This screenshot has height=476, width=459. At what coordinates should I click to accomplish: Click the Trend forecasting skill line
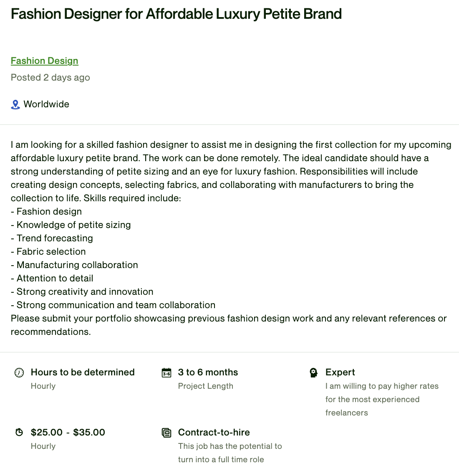tap(52, 238)
